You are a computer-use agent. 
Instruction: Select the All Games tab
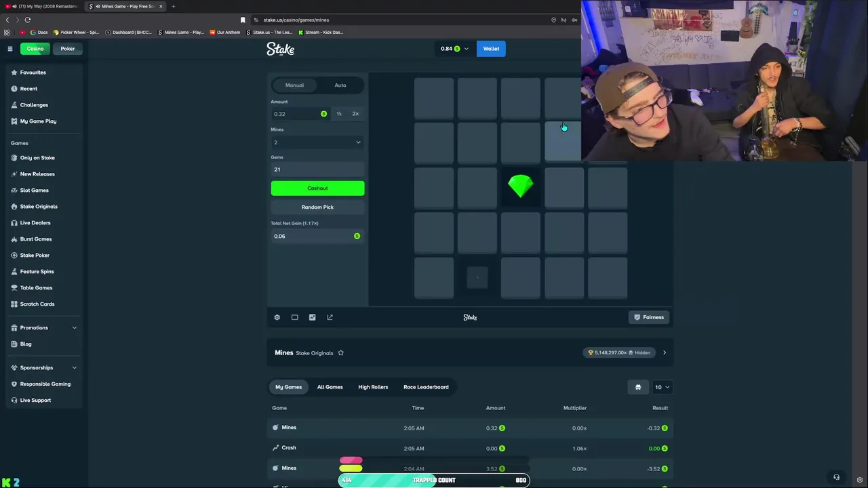[x=330, y=387]
